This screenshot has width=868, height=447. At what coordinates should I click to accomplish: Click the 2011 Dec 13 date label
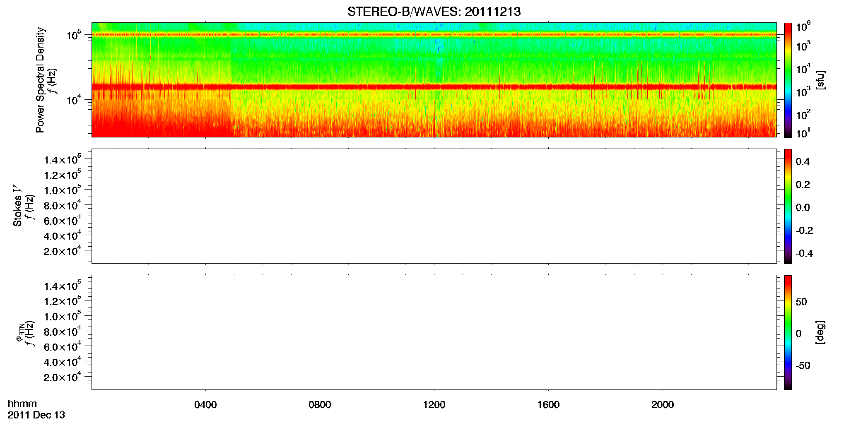click(x=36, y=415)
